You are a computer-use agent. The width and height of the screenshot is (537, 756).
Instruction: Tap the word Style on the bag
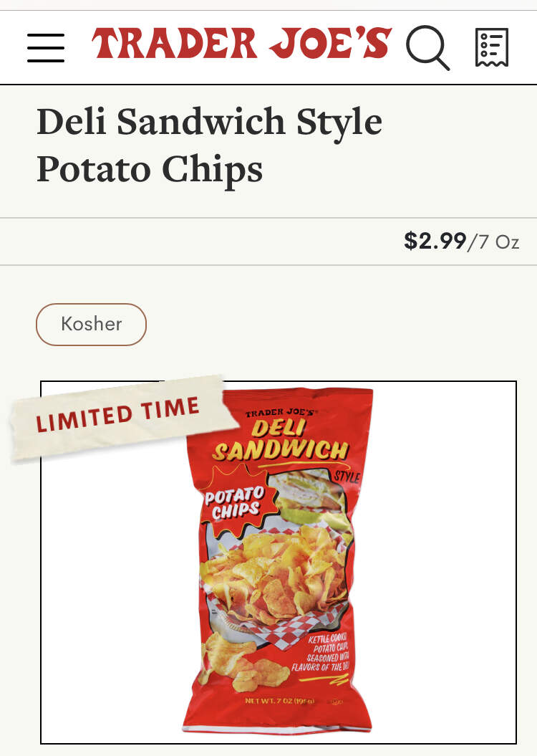point(347,477)
